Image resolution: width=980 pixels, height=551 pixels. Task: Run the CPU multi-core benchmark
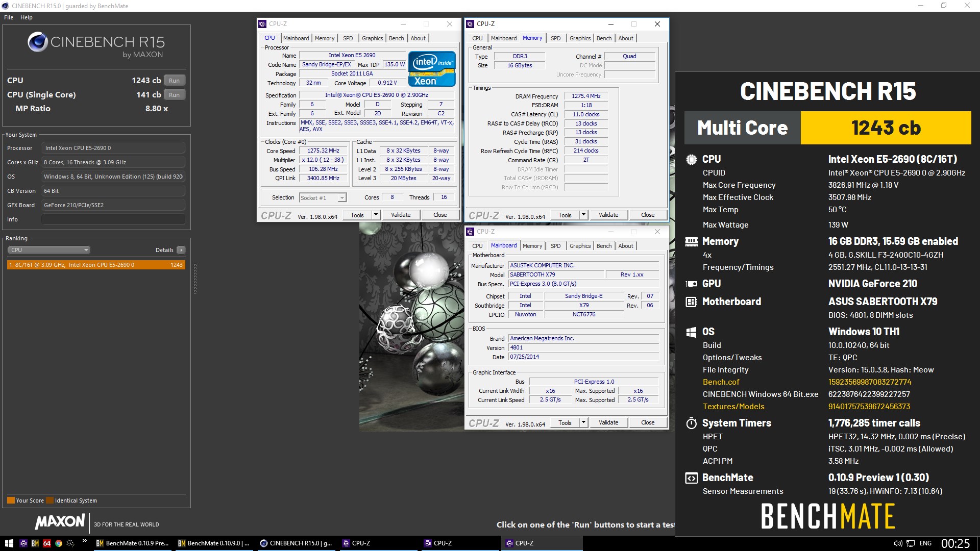tap(175, 81)
